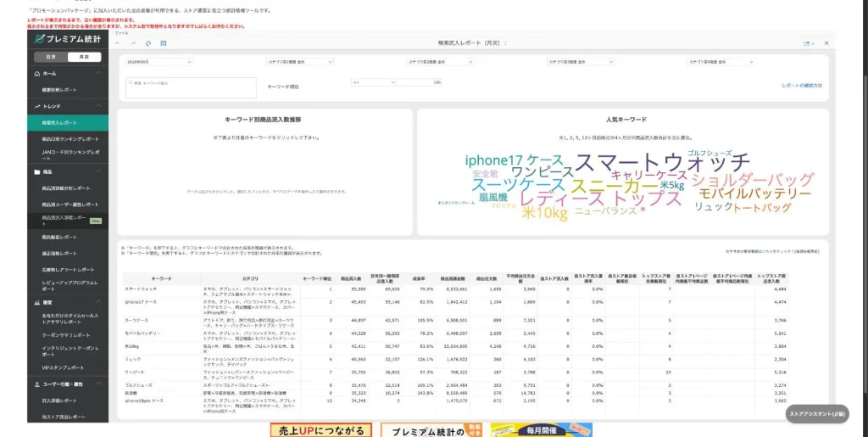Click the スマートウォッチ keyword table cell
Screen dimensions: 868x437
click(x=141, y=289)
